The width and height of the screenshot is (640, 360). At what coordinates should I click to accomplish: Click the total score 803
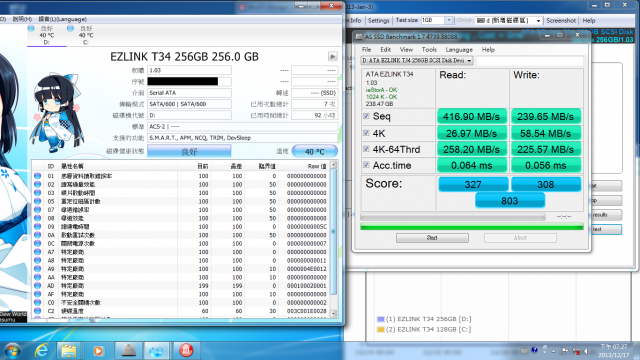tap(510, 200)
